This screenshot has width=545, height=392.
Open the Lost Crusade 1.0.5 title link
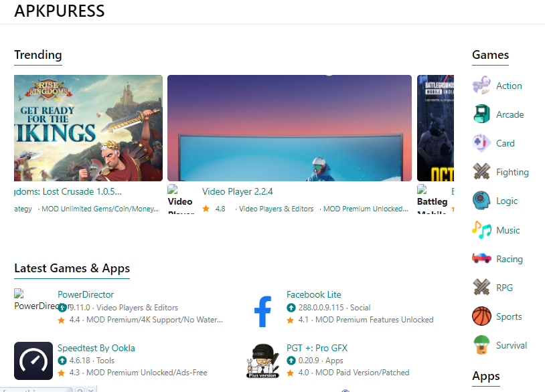(x=68, y=191)
